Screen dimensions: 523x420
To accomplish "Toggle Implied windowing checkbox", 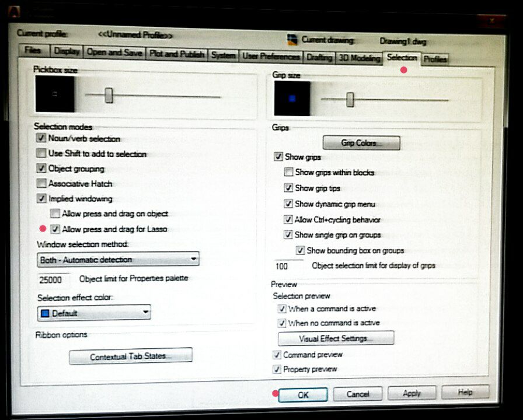I will coord(41,198).
